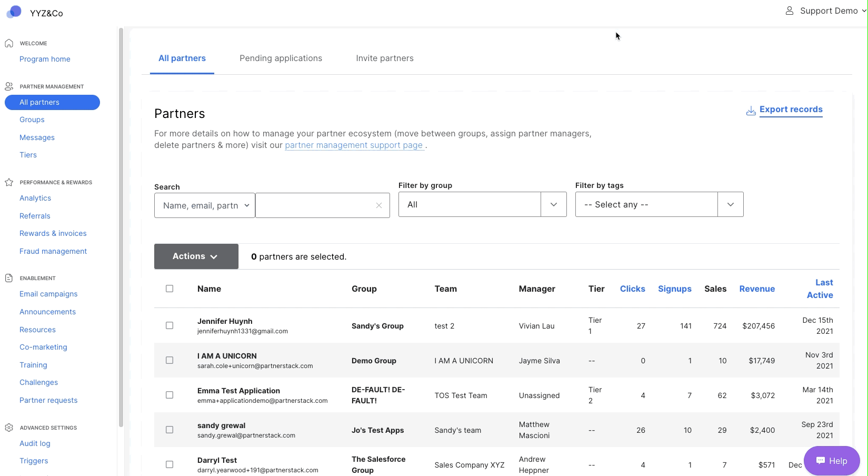Sort table by Revenue column
The height and width of the screenshot is (476, 868).
(x=757, y=289)
